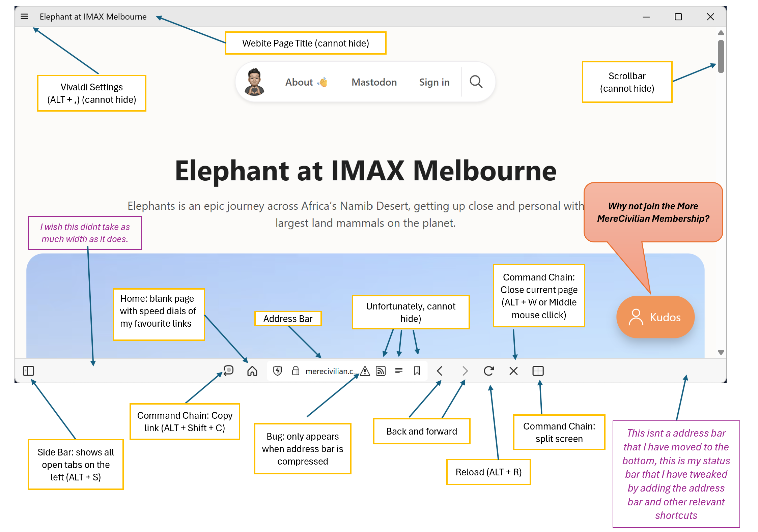Click the padlock site info icon

tap(296, 371)
